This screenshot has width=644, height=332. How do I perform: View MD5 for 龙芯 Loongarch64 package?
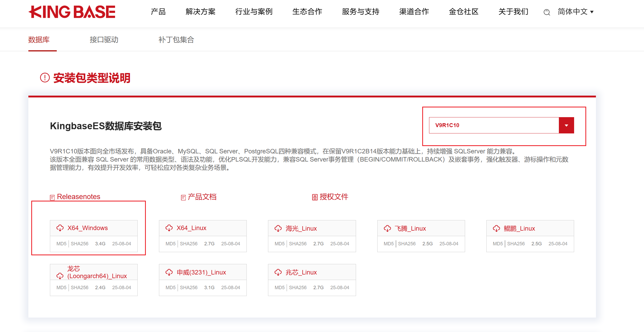click(x=61, y=288)
